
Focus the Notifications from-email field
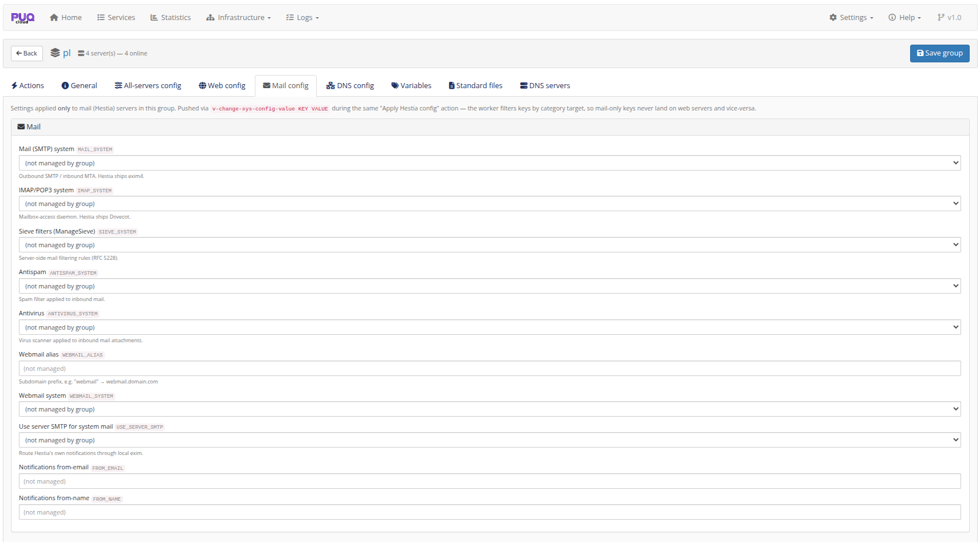(x=490, y=481)
